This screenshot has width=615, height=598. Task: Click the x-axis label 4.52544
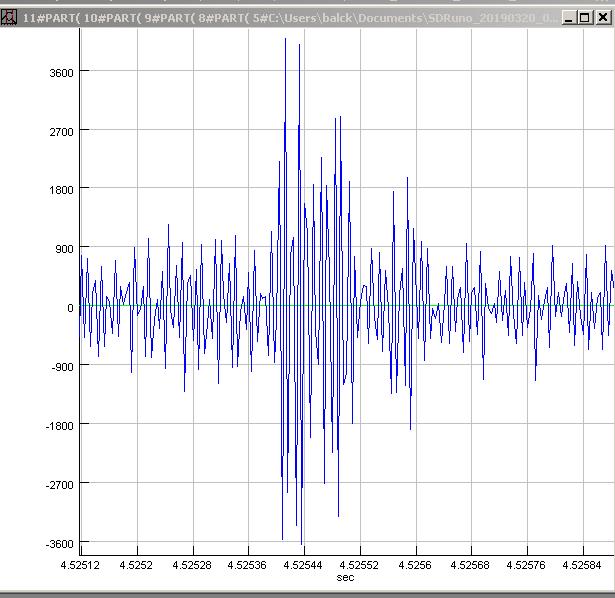pos(303,565)
